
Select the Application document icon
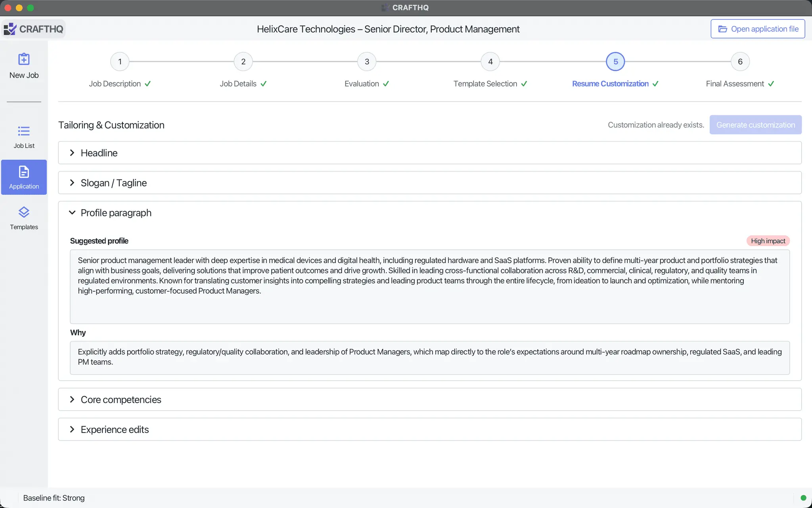(24, 172)
